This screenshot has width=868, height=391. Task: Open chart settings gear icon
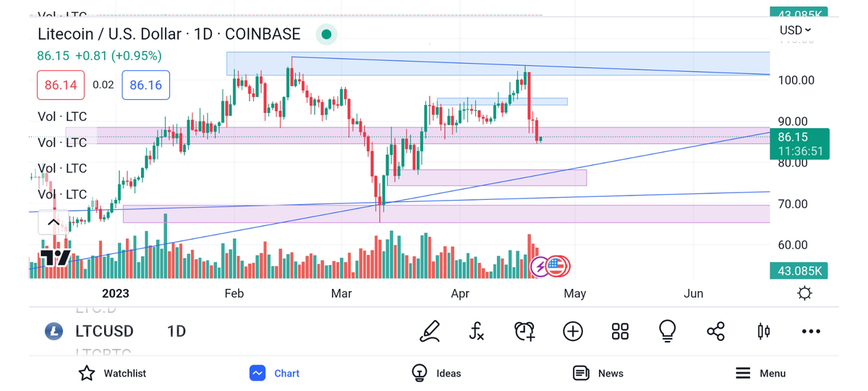click(804, 293)
